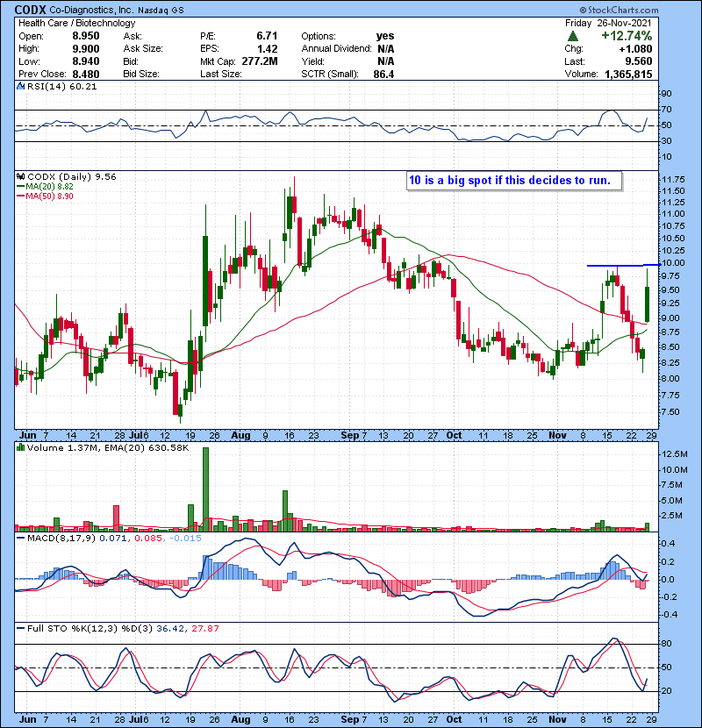
Task: Click the Options value yes
Action: click(385, 36)
